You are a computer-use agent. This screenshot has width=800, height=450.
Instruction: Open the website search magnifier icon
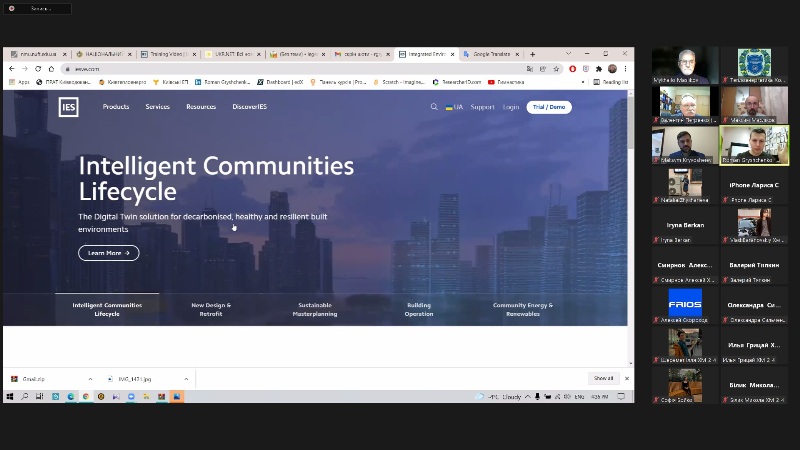click(434, 107)
